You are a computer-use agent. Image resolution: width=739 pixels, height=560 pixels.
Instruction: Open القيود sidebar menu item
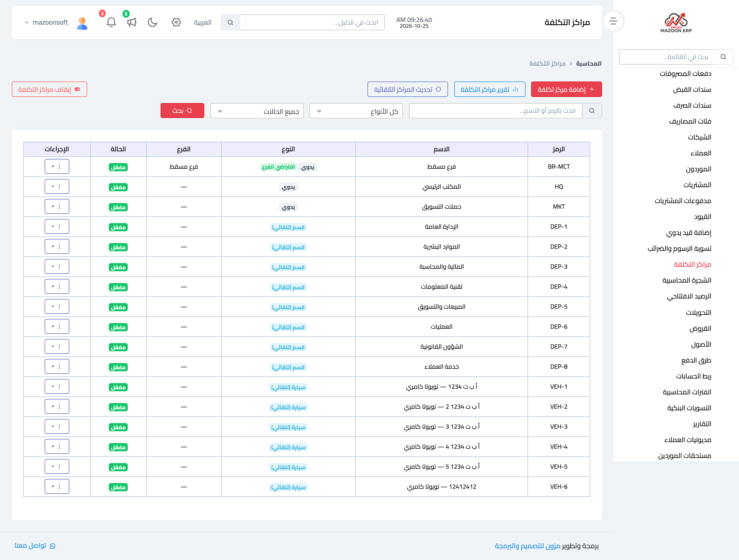point(703,217)
